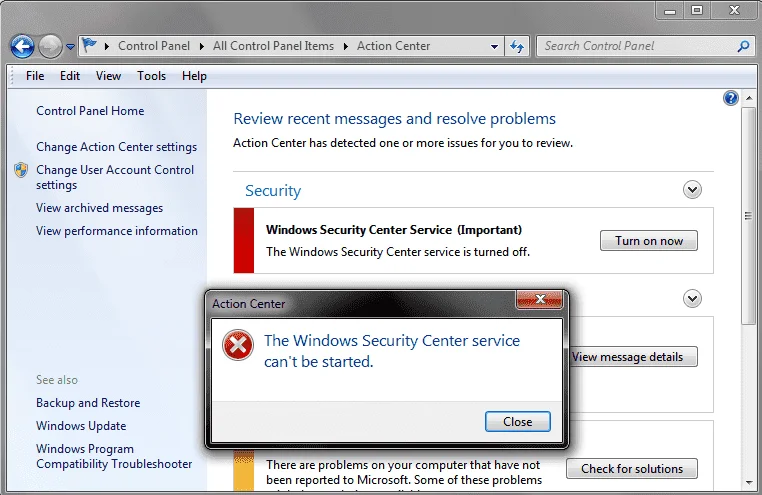Select Control Panel in the breadcrumb
Image resolution: width=762 pixels, height=495 pixels.
[154, 46]
